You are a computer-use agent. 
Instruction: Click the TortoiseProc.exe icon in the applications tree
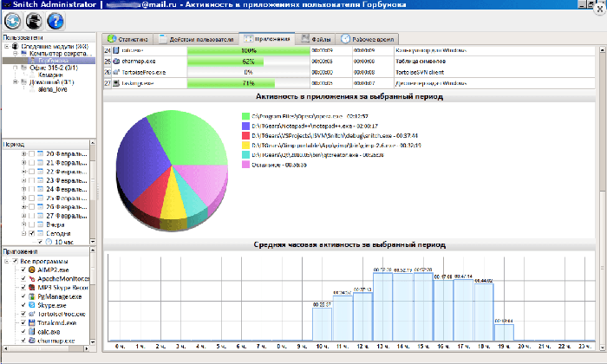[x=32, y=314]
